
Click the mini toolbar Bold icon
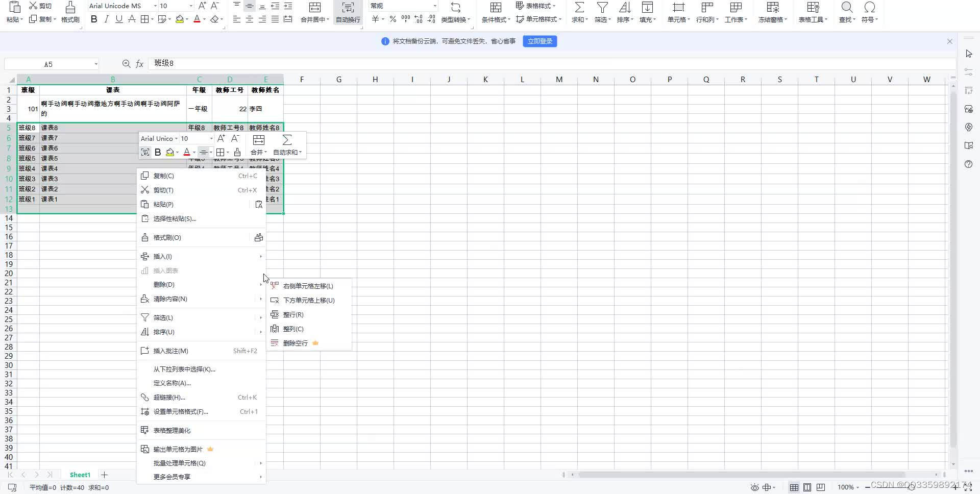[x=158, y=152]
